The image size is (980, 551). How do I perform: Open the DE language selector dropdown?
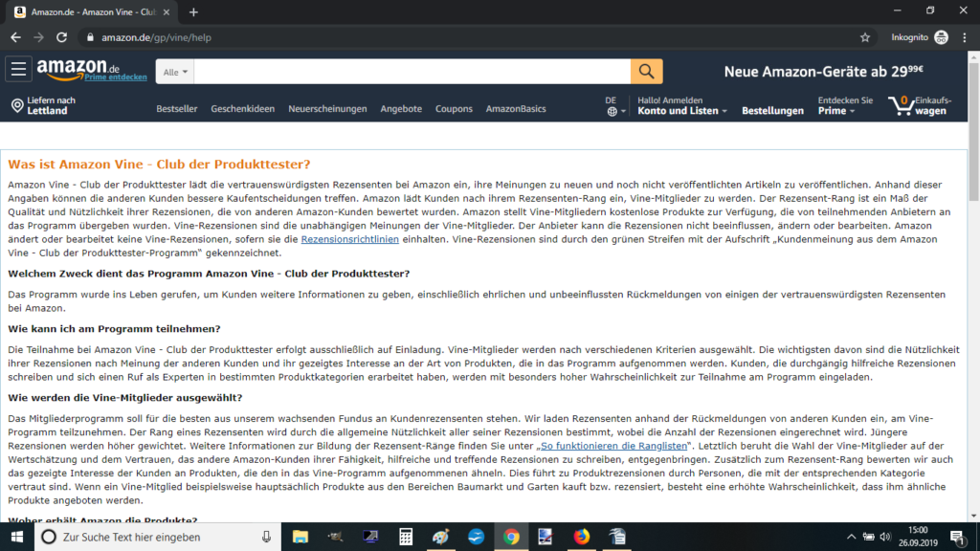tap(615, 105)
